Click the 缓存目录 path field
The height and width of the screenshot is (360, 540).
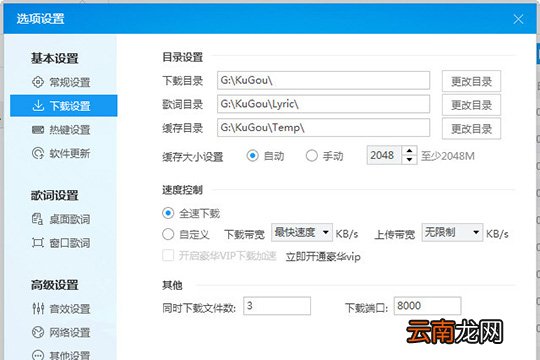point(323,127)
